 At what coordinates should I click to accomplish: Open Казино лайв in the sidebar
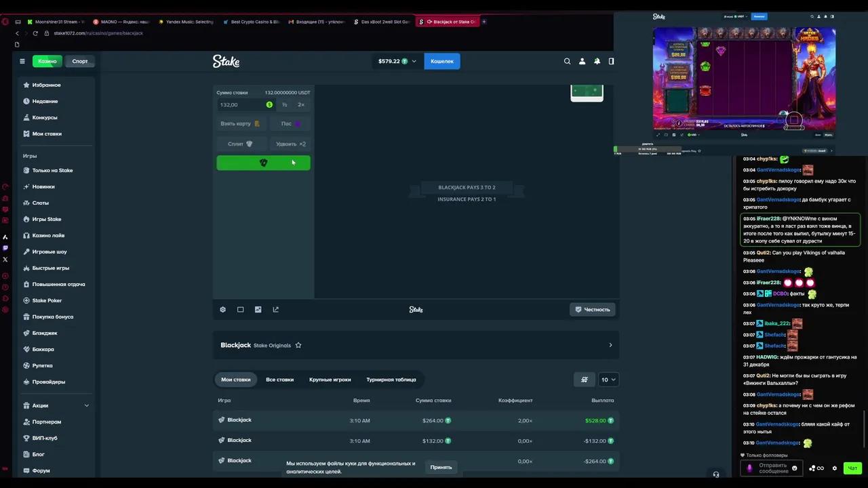(x=55, y=236)
